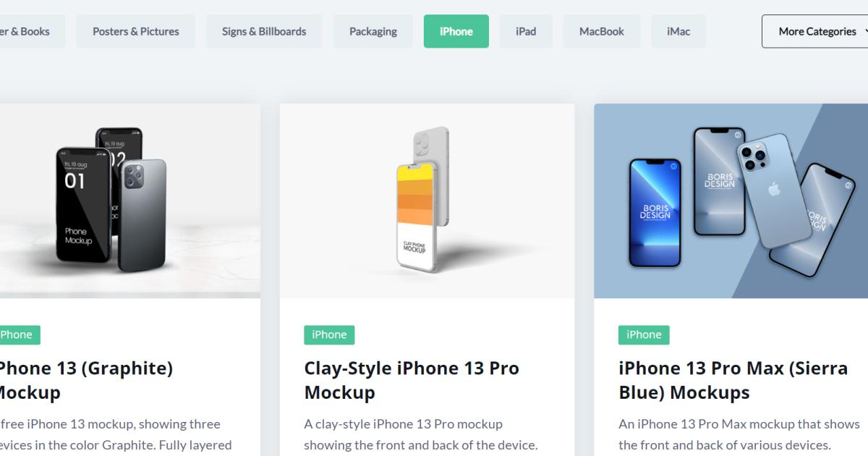Image resolution: width=868 pixels, height=456 pixels.
Task: Go to Signs & Billboards category
Action: coord(264,31)
